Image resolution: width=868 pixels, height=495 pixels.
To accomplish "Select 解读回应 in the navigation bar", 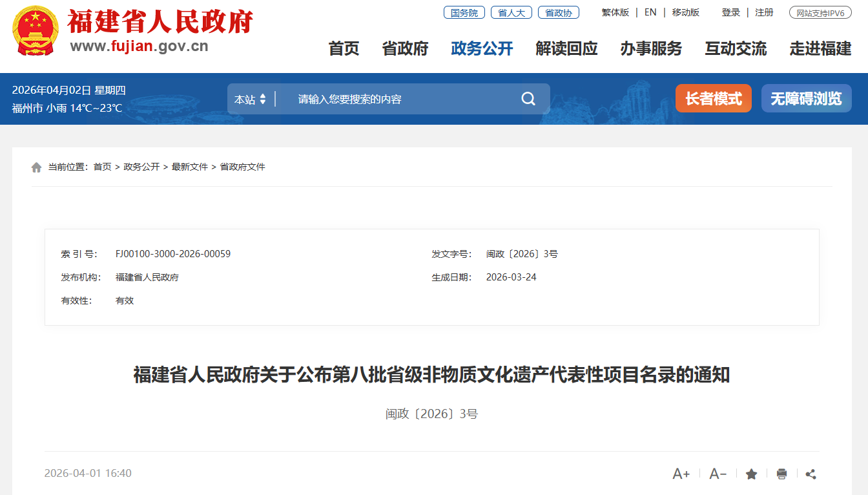I will (x=566, y=48).
